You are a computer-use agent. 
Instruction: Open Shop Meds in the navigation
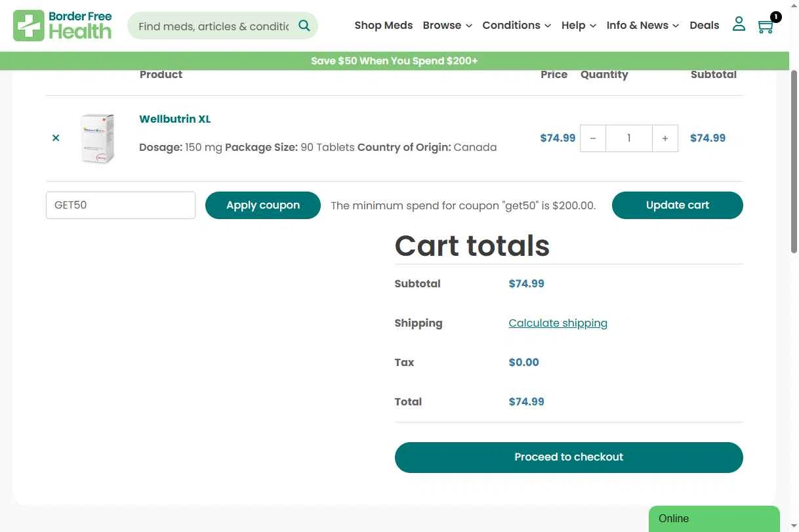384,26
